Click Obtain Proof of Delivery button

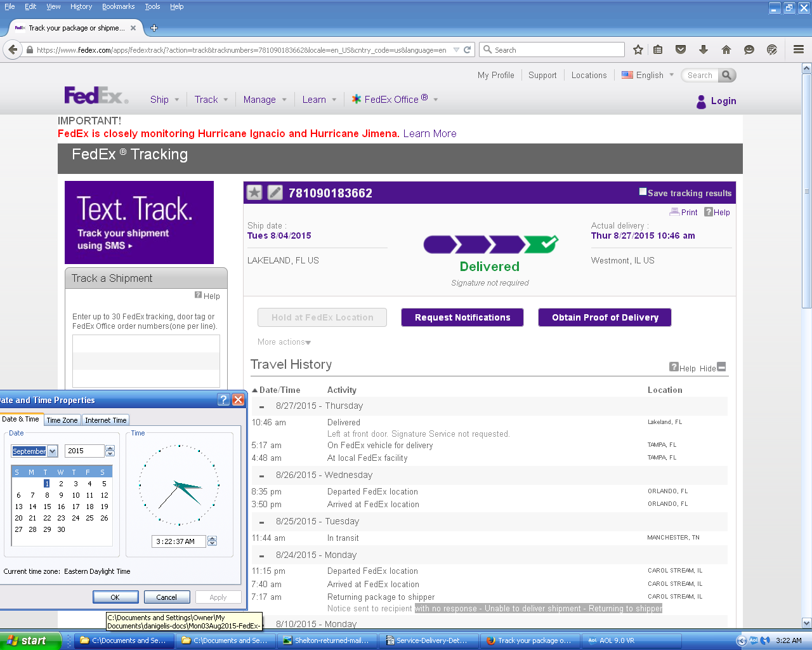pyautogui.click(x=605, y=317)
